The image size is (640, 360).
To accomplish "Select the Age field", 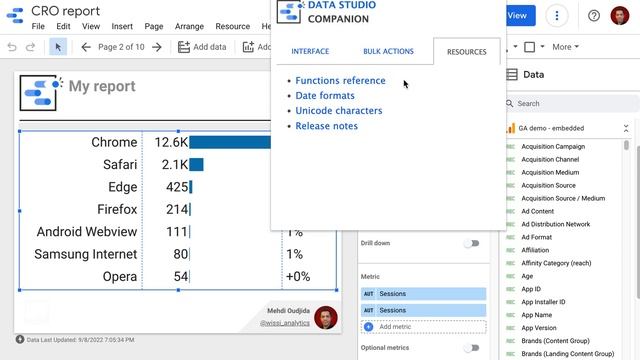I will point(527,276).
